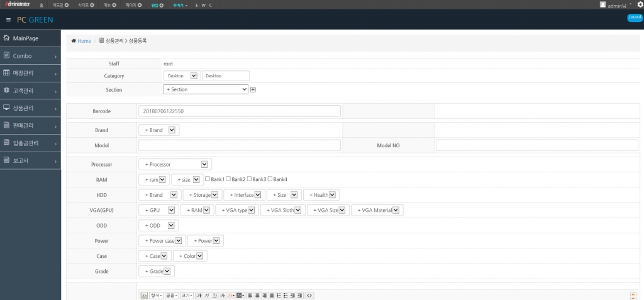Click into the Model input field
The image size is (644, 300).
pyautogui.click(x=240, y=145)
